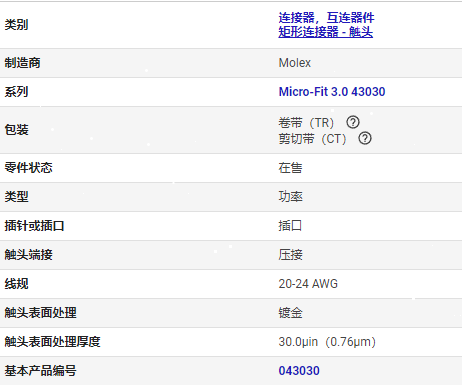
Task: Open help icon beside 卷带 (TR)
Action: click(x=353, y=122)
